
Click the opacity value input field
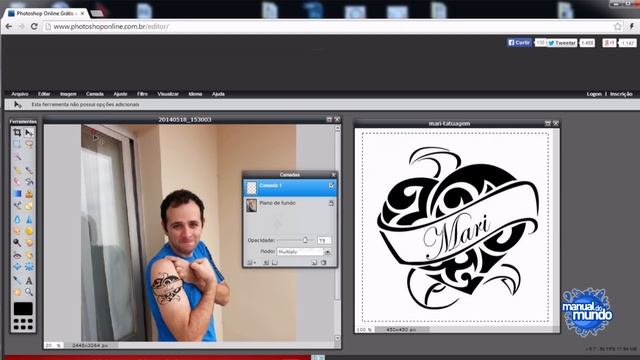click(324, 240)
